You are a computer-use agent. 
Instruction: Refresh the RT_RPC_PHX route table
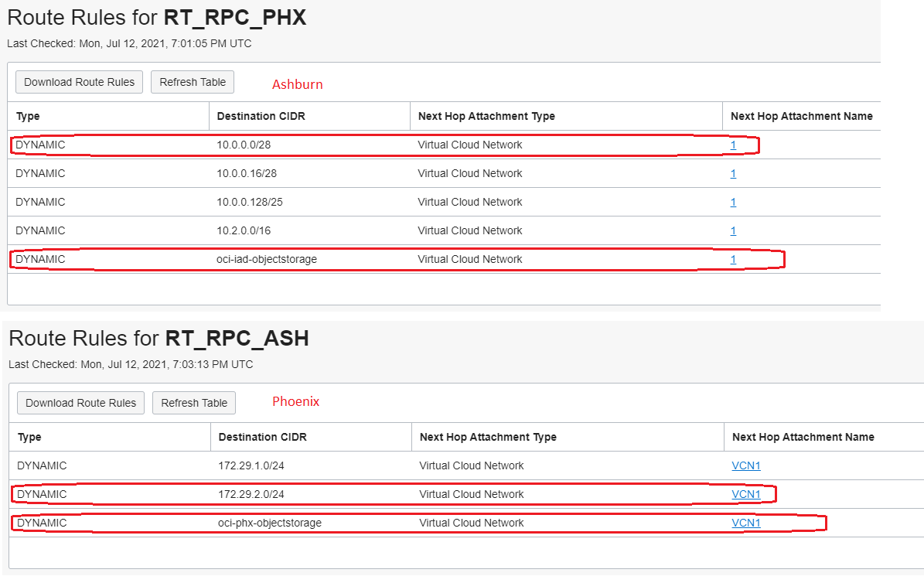[193, 82]
